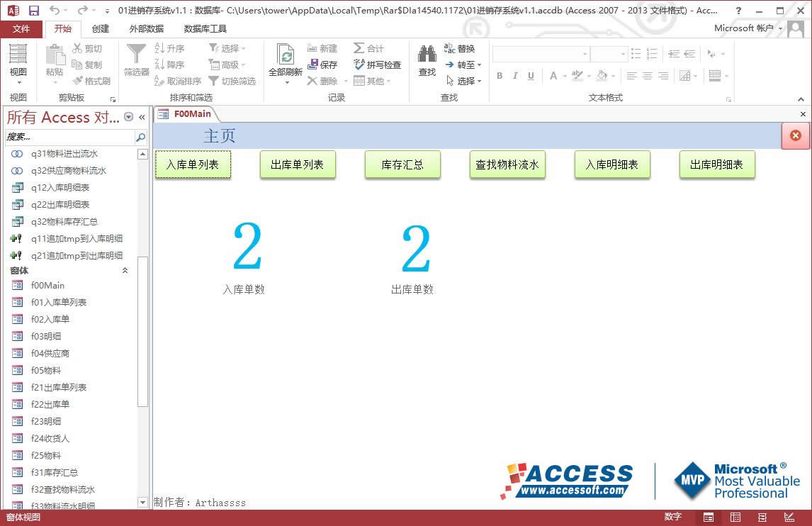
Task: Toggle bold text formatting
Action: pyautogui.click(x=499, y=76)
